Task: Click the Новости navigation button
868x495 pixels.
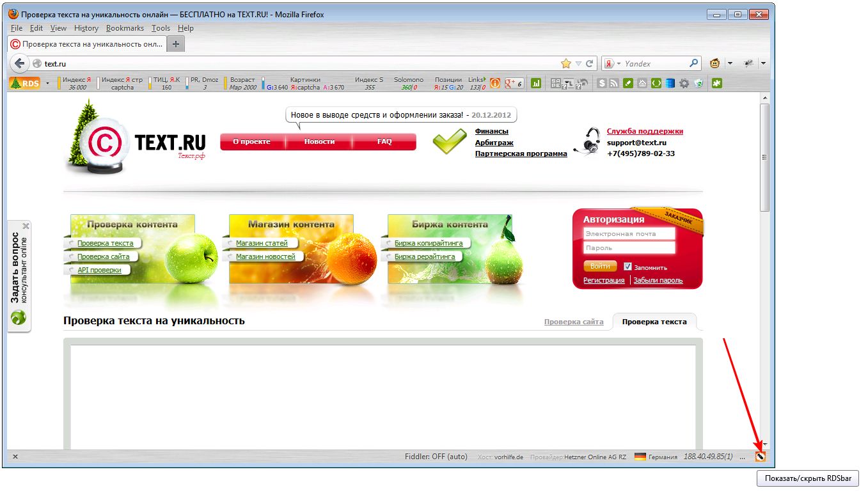Action: pyautogui.click(x=319, y=141)
